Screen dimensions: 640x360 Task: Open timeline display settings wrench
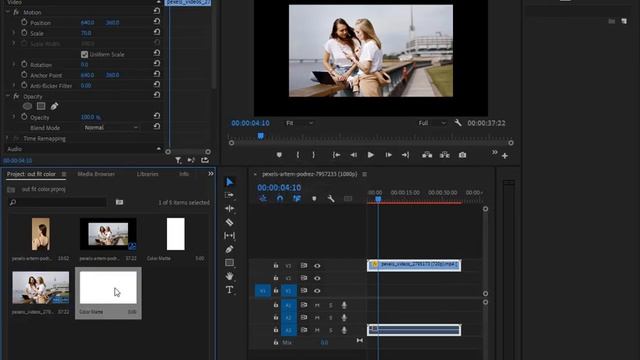click(331, 199)
